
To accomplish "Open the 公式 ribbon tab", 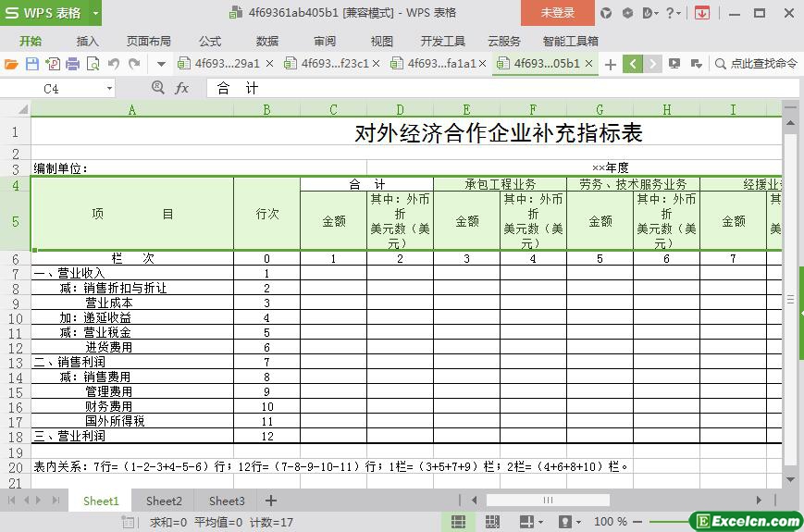I will 210,42.
